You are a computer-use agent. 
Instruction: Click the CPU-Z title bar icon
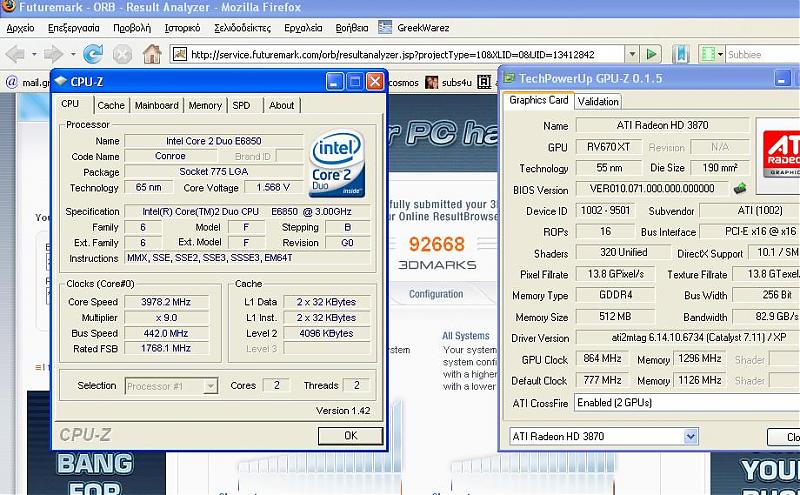pos(61,81)
